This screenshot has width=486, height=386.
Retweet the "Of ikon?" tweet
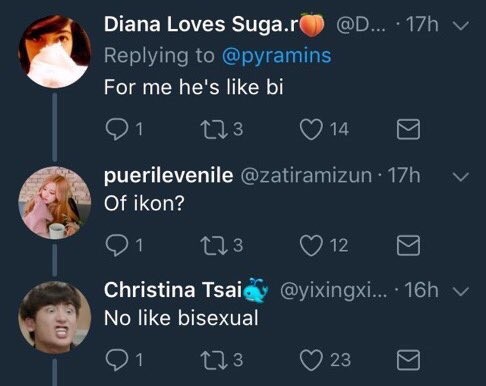pyautogui.click(x=214, y=245)
